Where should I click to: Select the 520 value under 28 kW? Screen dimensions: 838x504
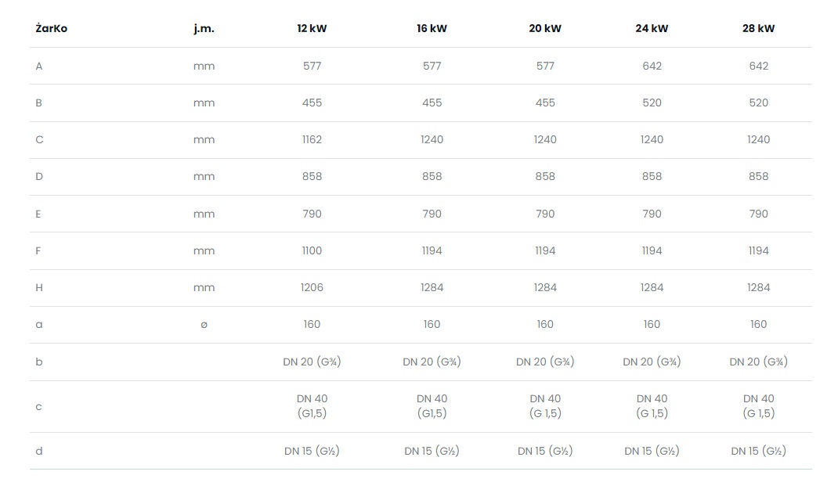coord(758,103)
